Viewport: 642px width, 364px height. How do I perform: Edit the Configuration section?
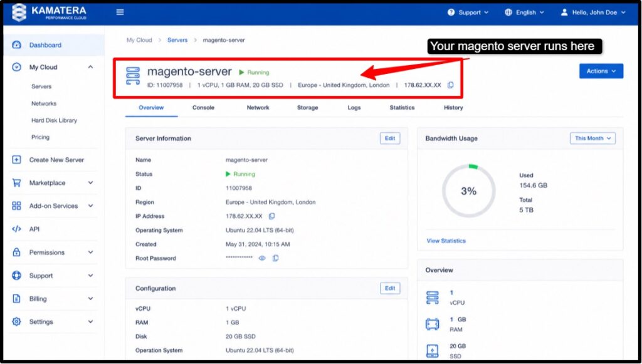[390, 288]
